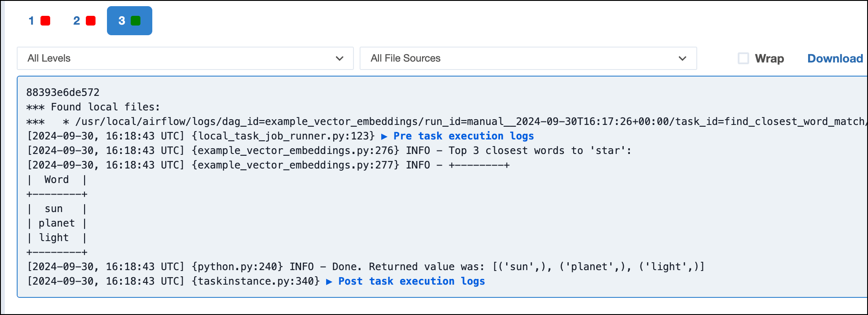Click the red status square on tab 1
The height and width of the screenshot is (315, 868).
click(45, 21)
